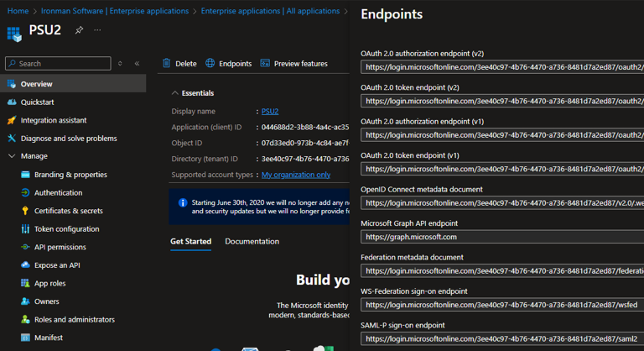
Task: Open API permissions page
Action: 60,247
